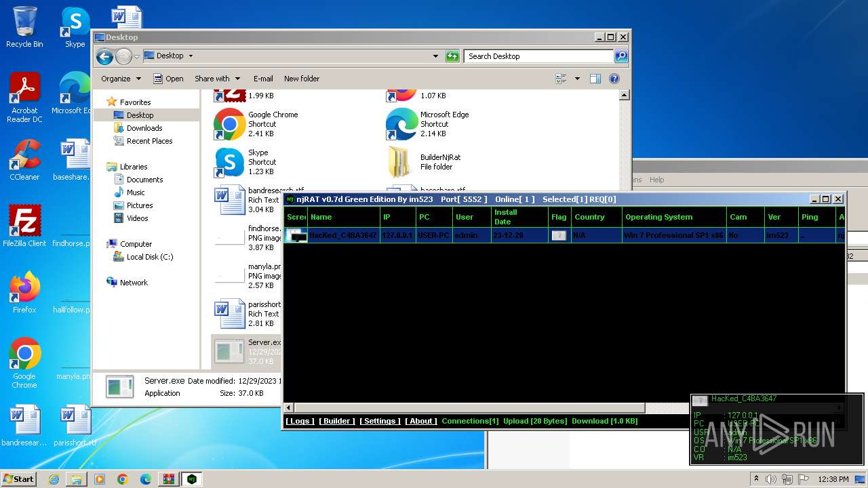This screenshot has width=868, height=488.
Task: Open the njRAT [ Builder ] link
Action: click(337, 421)
